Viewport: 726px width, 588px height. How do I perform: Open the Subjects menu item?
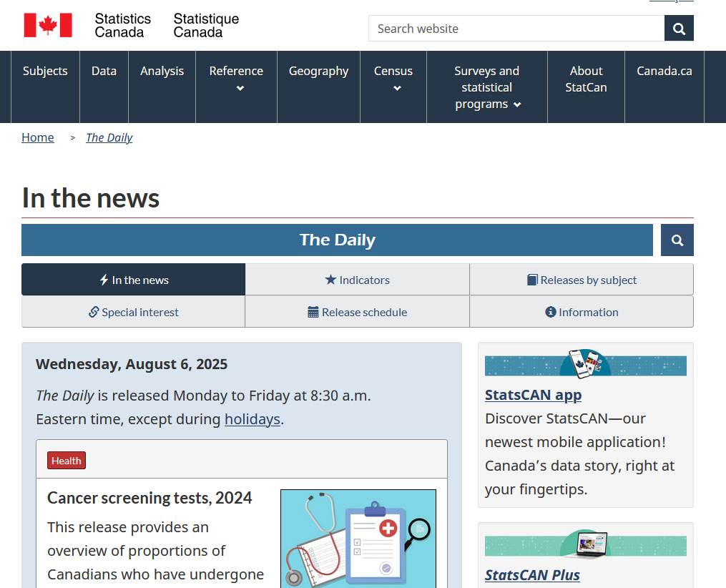45,87
